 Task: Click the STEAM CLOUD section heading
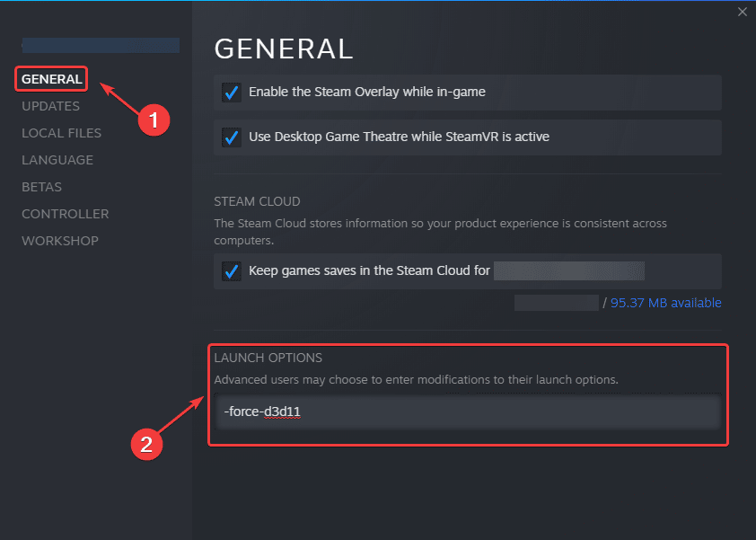[x=257, y=201]
